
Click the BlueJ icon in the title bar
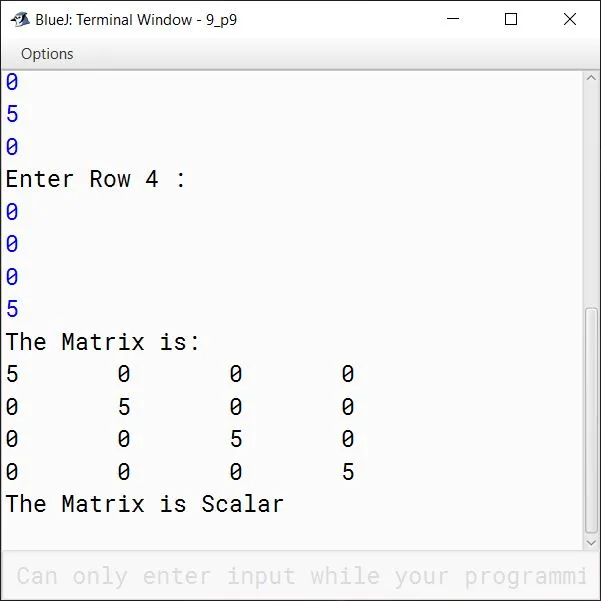point(20,19)
